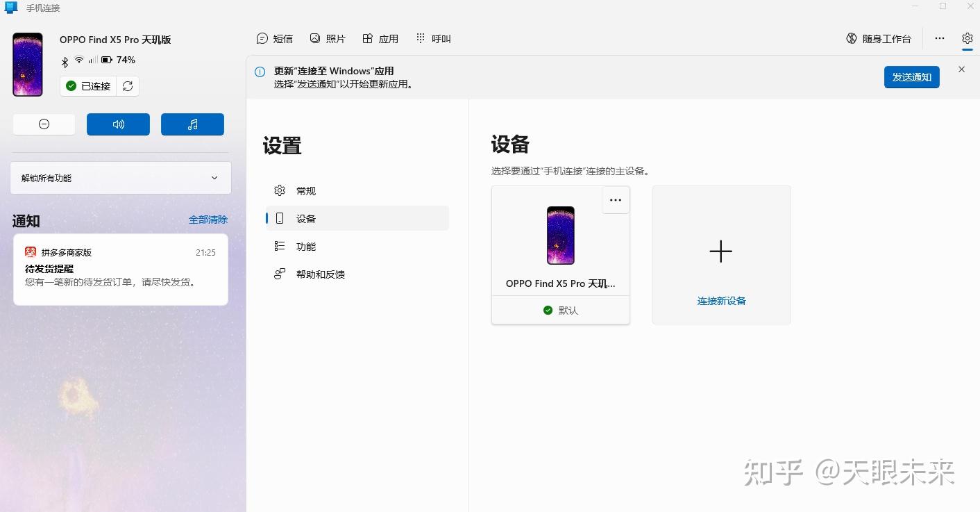The image size is (980, 512).
Task: Open the music playback controls
Action: 192,124
